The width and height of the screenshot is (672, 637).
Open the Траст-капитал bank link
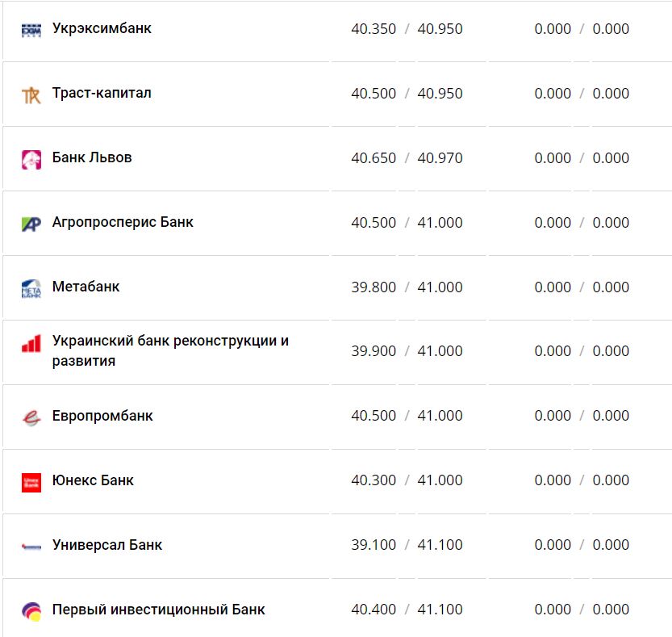coord(102,94)
